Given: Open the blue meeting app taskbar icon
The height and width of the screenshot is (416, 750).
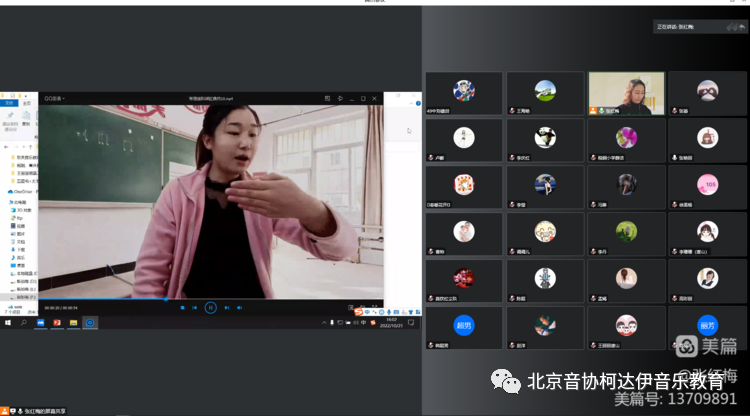Looking at the screenshot, I should tap(41, 323).
